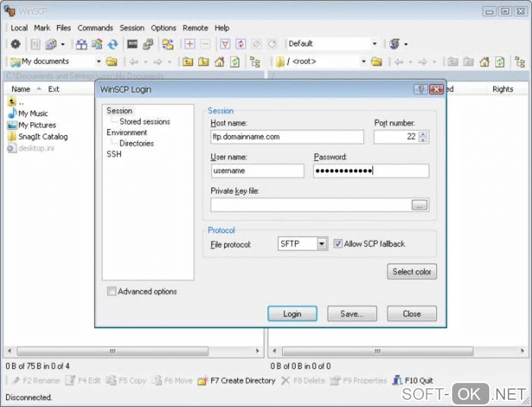Click the compare directories icon
Viewport: 532px width, 407px height.
(x=81, y=44)
